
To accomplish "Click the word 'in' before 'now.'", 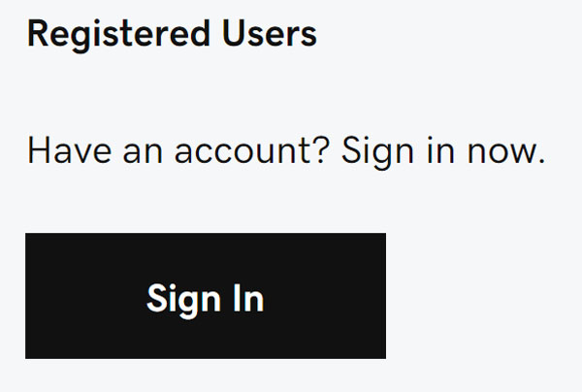I will (441, 150).
